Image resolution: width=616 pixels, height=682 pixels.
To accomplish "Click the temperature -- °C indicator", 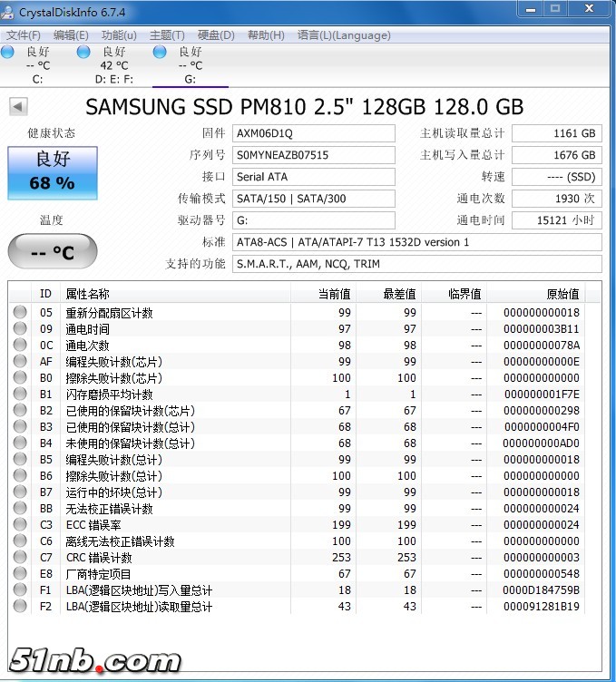I will point(53,251).
